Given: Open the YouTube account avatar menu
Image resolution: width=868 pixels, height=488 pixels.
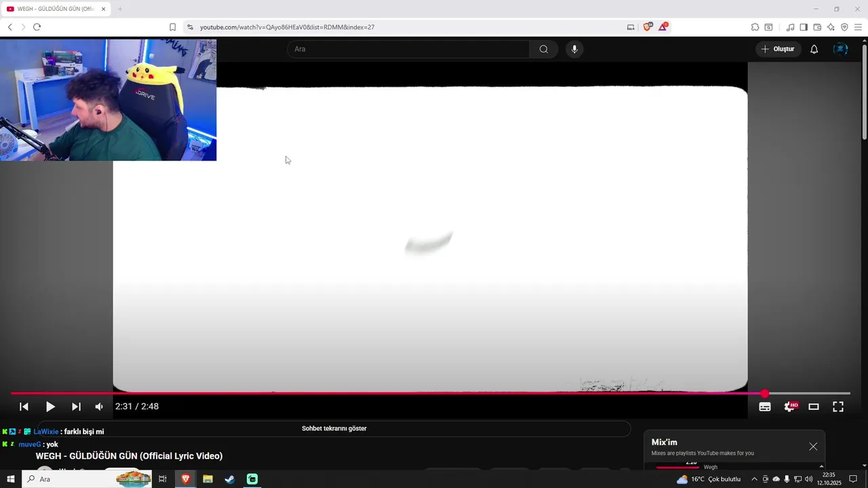Looking at the screenshot, I should point(840,49).
